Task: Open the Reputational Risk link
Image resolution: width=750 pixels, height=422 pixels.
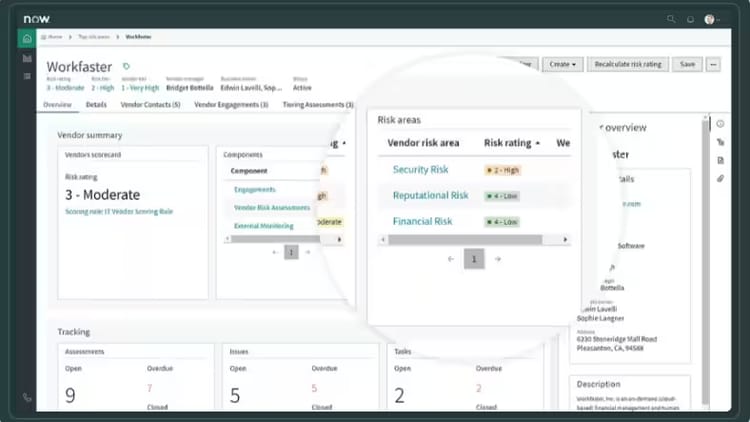Action: click(430, 195)
